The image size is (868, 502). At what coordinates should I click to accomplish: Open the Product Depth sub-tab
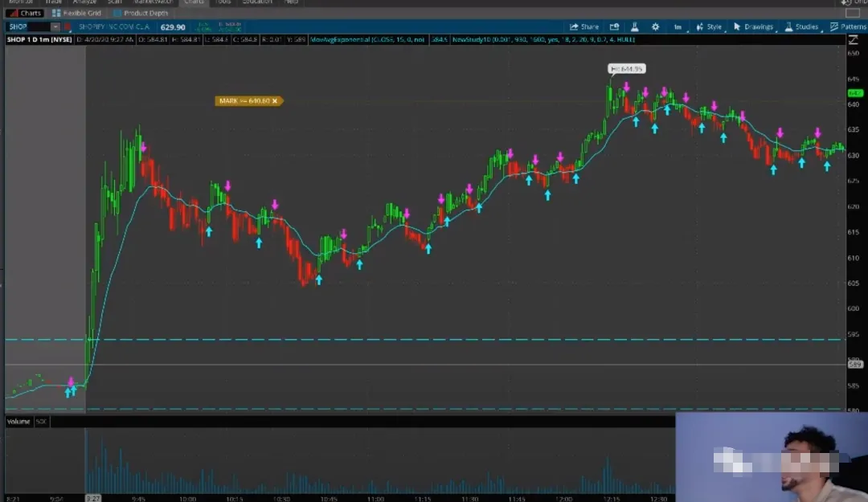(x=141, y=13)
